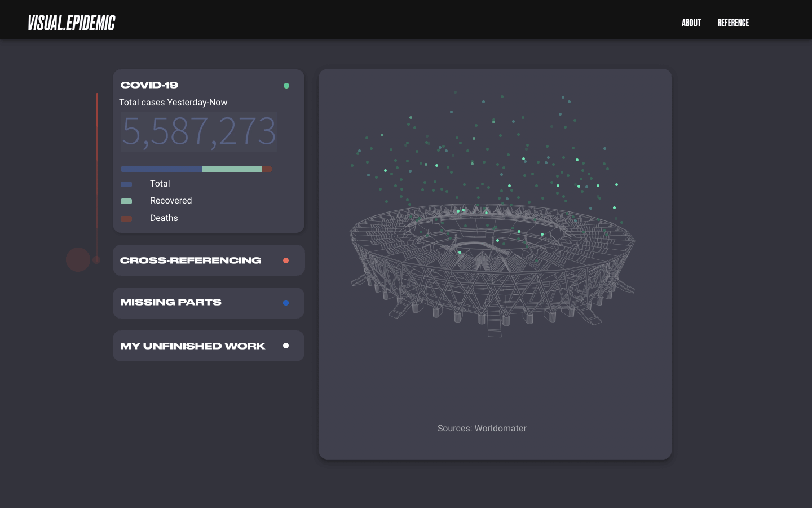The width and height of the screenshot is (812, 508).
Task: Click the 'Sources: Worldomater' text
Action: 482,429
